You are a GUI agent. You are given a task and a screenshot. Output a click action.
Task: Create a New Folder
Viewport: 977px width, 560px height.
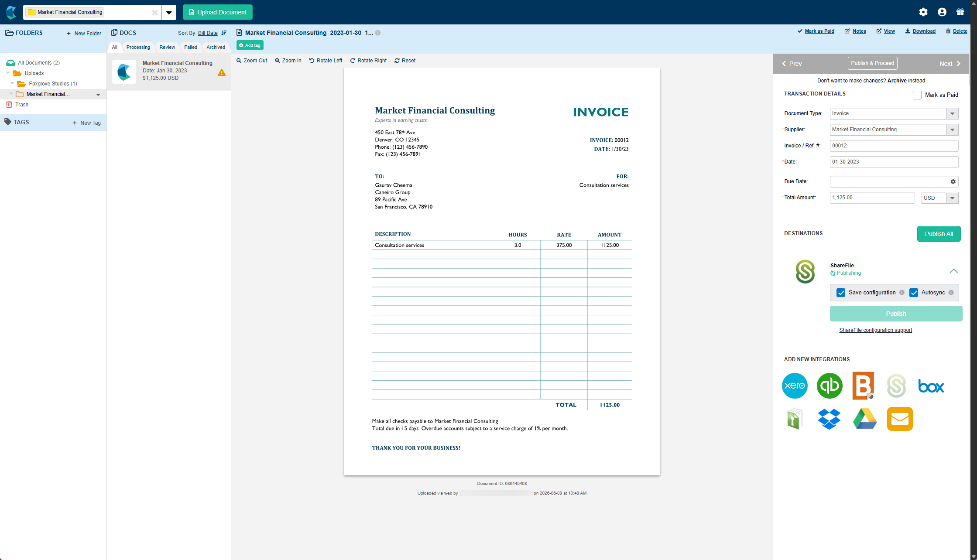point(84,33)
